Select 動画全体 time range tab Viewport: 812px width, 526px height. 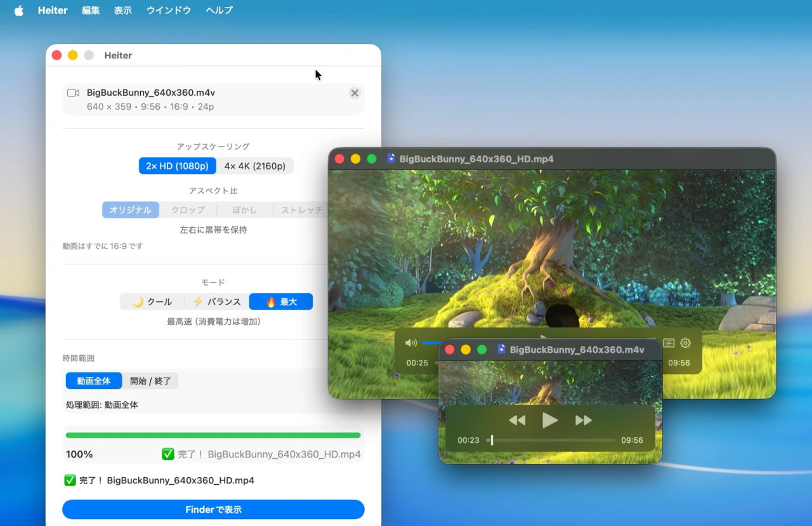click(x=94, y=381)
